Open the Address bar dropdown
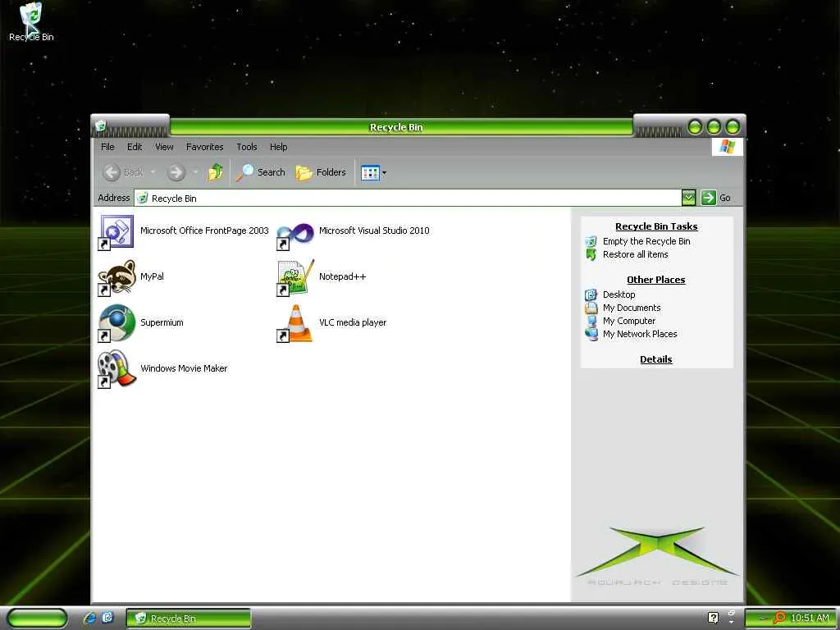 click(688, 198)
